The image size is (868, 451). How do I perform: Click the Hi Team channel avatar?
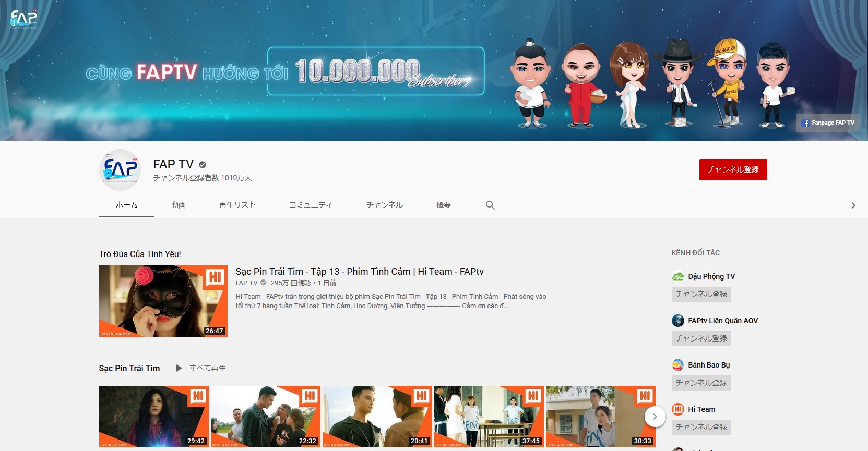(678, 409)
